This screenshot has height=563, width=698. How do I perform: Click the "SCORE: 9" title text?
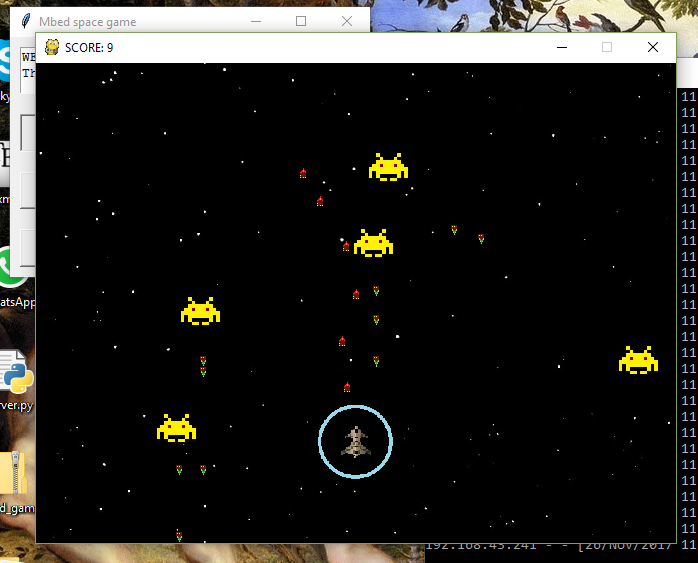(x=89, y=48)
